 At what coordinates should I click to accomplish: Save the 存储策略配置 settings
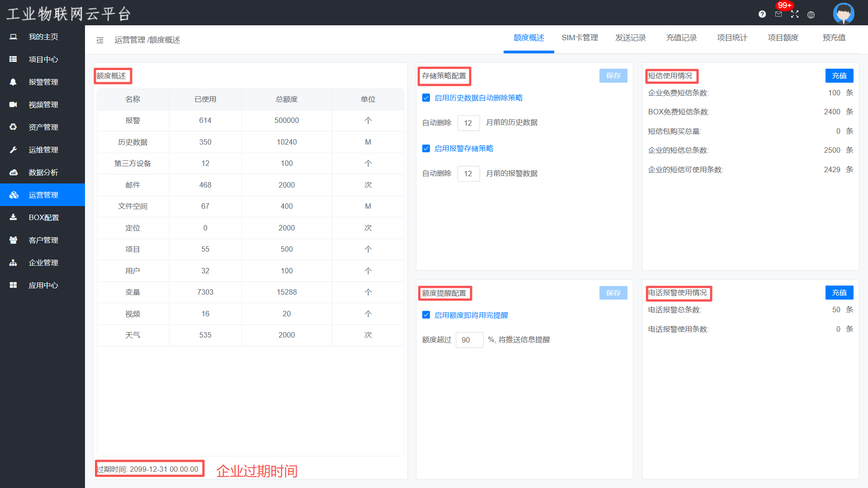[x=613, y=76]
